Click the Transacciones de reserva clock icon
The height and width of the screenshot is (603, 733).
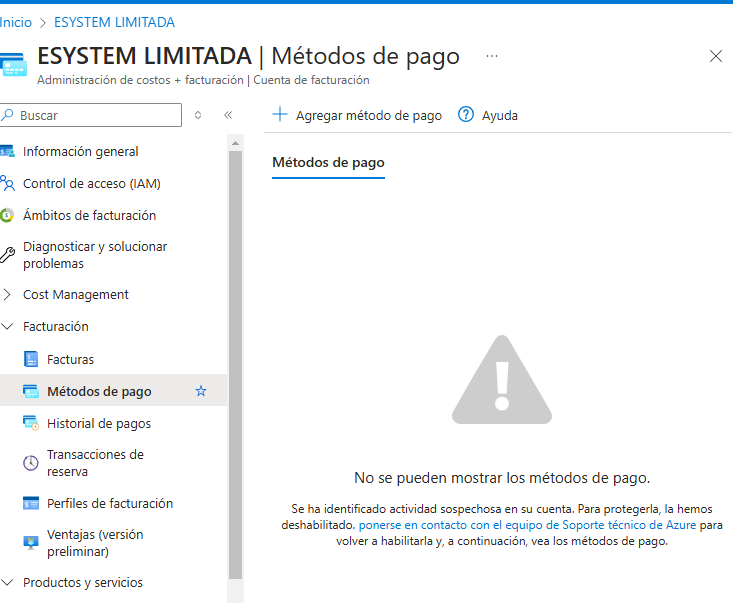click(31, 463)
